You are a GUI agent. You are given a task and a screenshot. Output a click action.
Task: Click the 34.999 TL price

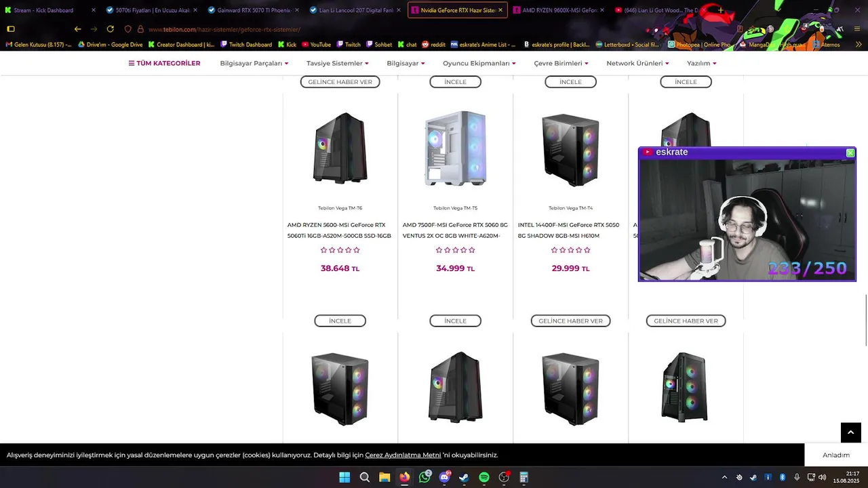[x=455, y=268]
